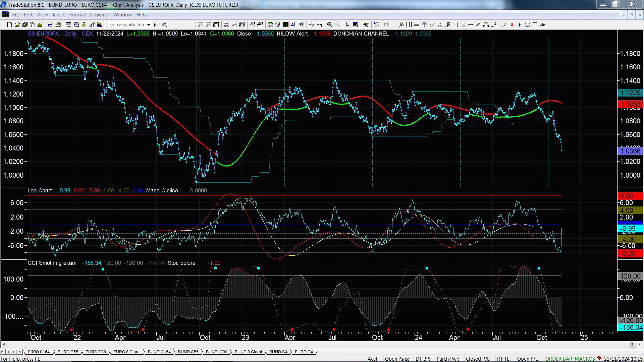The height and width of the screenshot is (362, 644).
Task: Select the horizontal lines drawing tool
Action: [416, 25]
